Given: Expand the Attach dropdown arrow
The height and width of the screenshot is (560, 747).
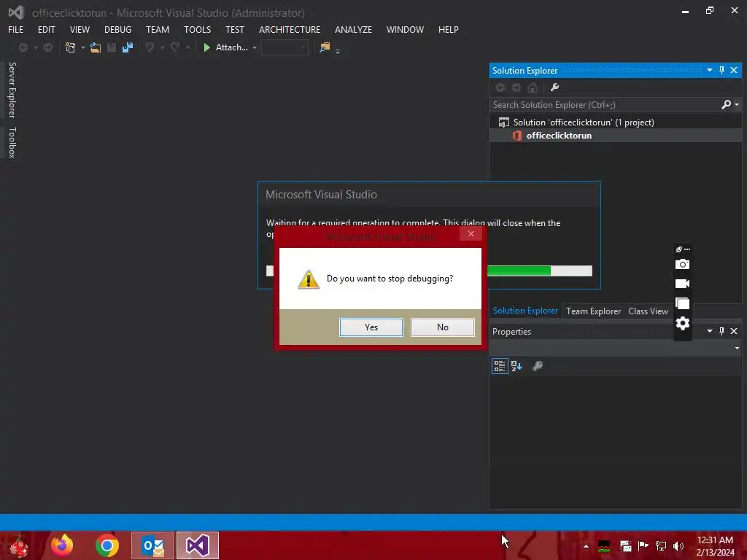Looking at the screenshot, I should [x=255, y=47].
